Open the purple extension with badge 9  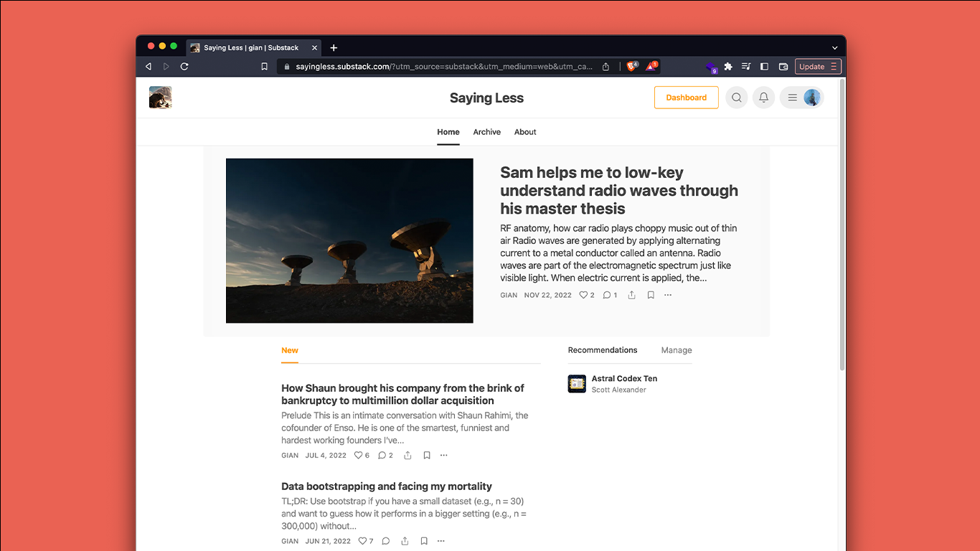click(x=711, y=67)
